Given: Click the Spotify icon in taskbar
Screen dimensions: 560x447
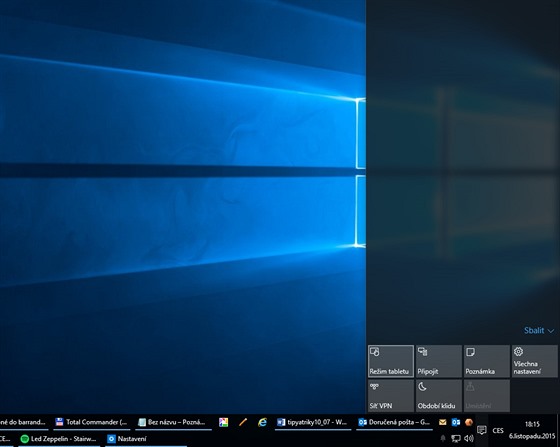Looking at the screenshot, I should tap(25, 439).
